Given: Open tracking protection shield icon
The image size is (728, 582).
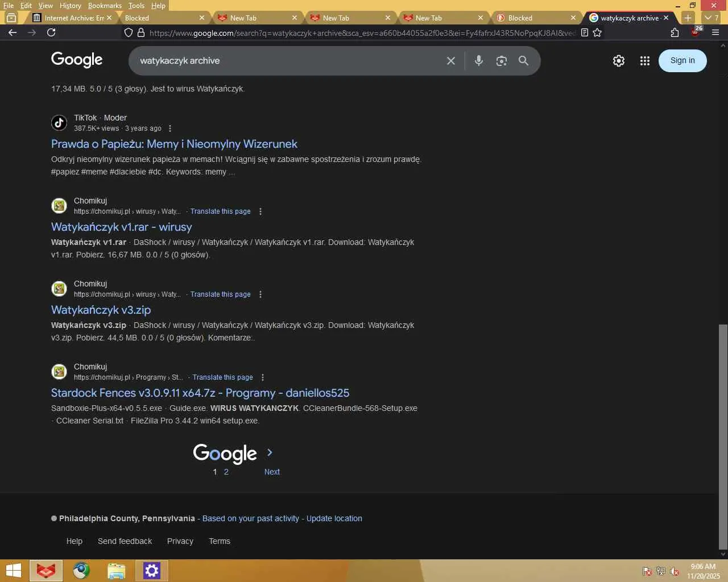Looking at the screenshot, I should [x=129, y=32].
